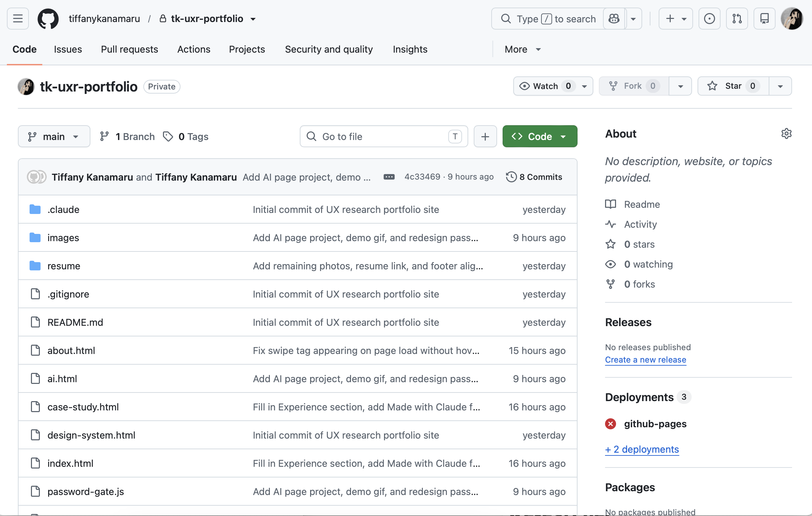
Task: Open the 1 Branch link
Action: (127, 137)
